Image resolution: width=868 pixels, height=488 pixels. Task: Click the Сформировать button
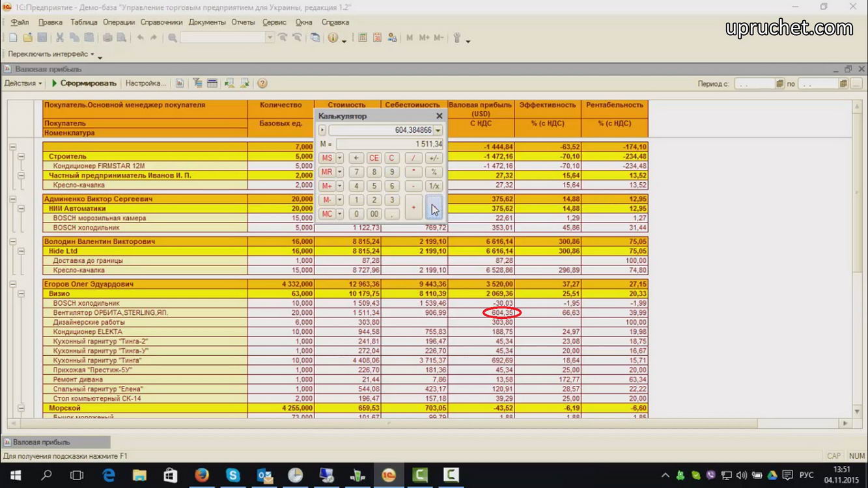click(x=84, y=83)
